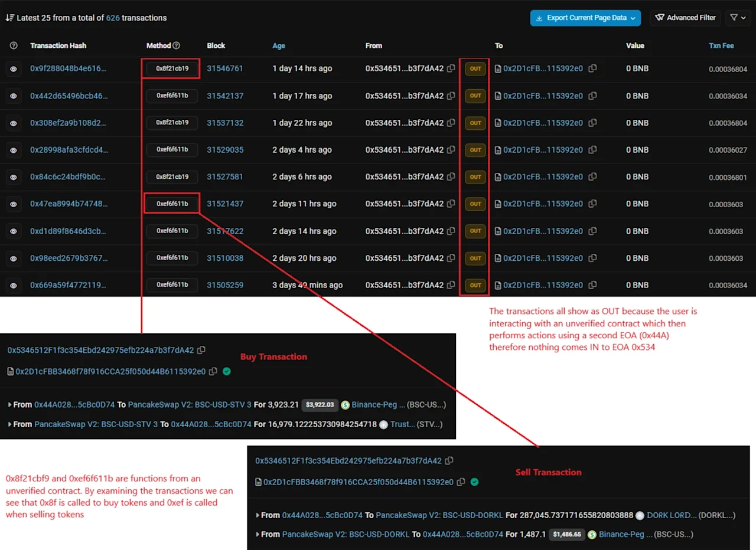Preview transaction 0x84c6c24bdf9b0c with eye icon
The image size is (756, 550).
coord(14,177)
